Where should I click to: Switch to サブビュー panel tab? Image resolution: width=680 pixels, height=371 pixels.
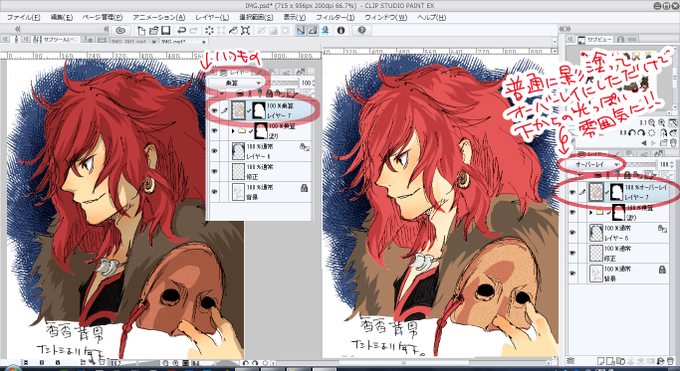click(595, 40)
